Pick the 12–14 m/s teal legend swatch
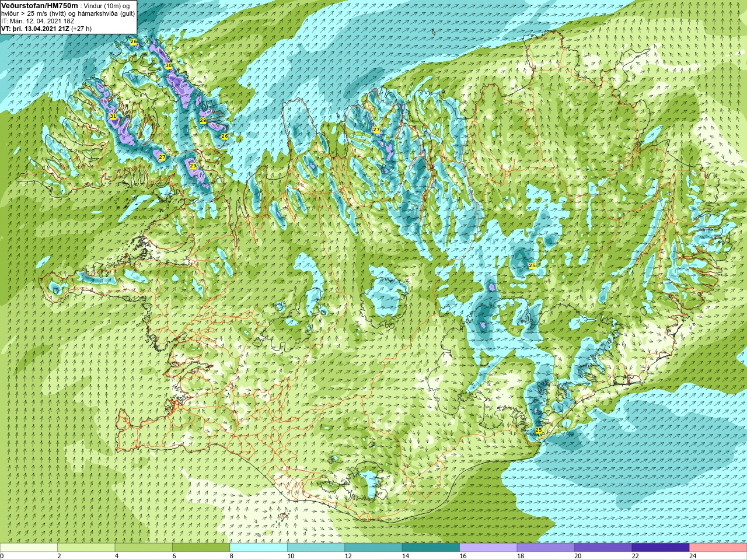 point(373,548)
